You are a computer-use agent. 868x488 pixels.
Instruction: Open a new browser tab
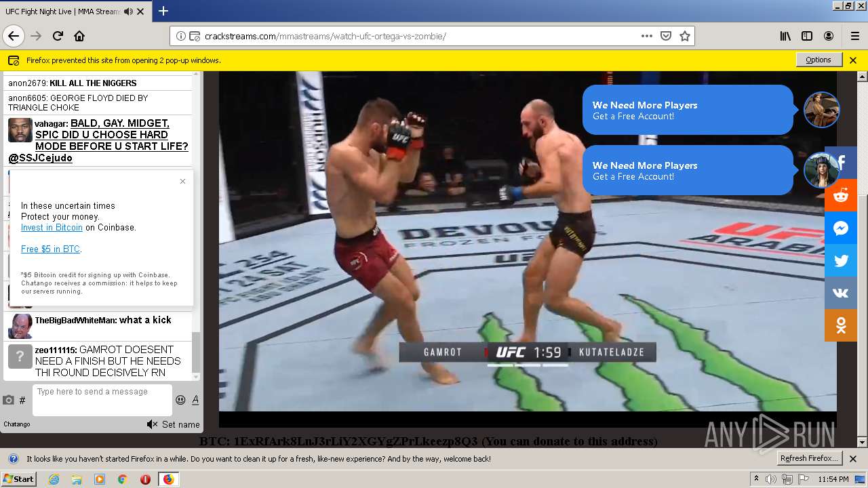[x=163, y=11]
